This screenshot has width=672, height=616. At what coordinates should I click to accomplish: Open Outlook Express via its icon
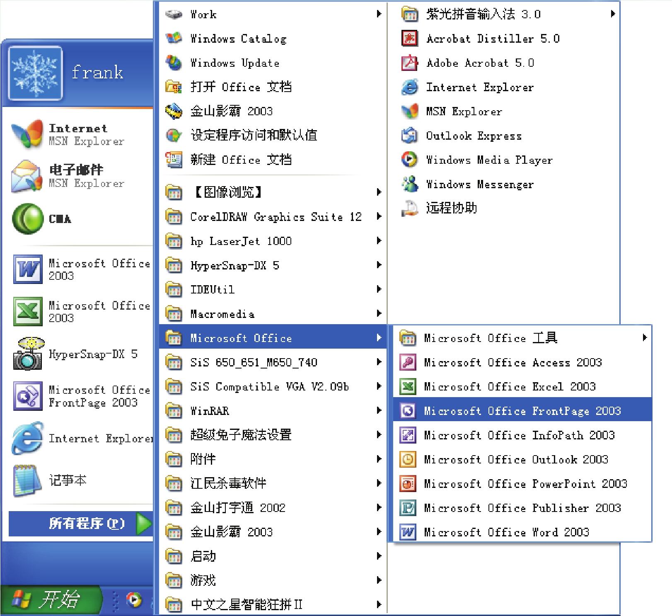click(x=409, y=136)
